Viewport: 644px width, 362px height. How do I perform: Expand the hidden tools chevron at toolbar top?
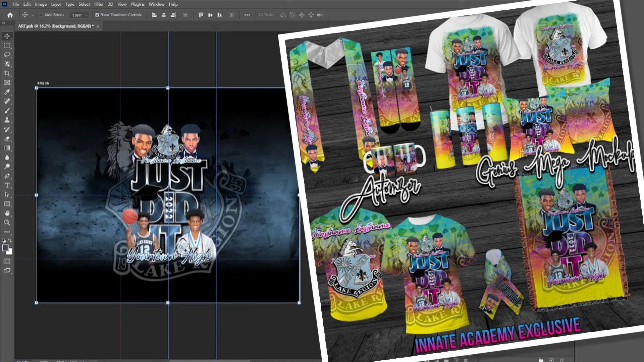4,23
